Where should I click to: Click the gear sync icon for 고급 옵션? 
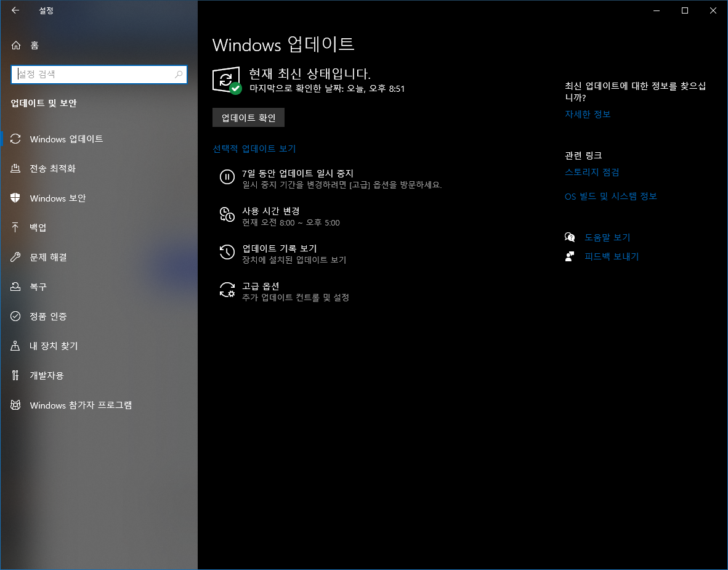pyautogui.click(x=227, y=290)
